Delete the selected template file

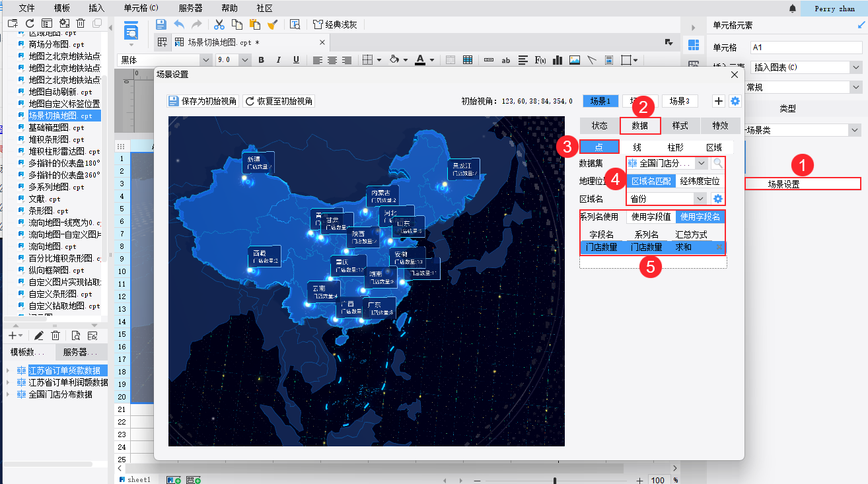[81, 23]
